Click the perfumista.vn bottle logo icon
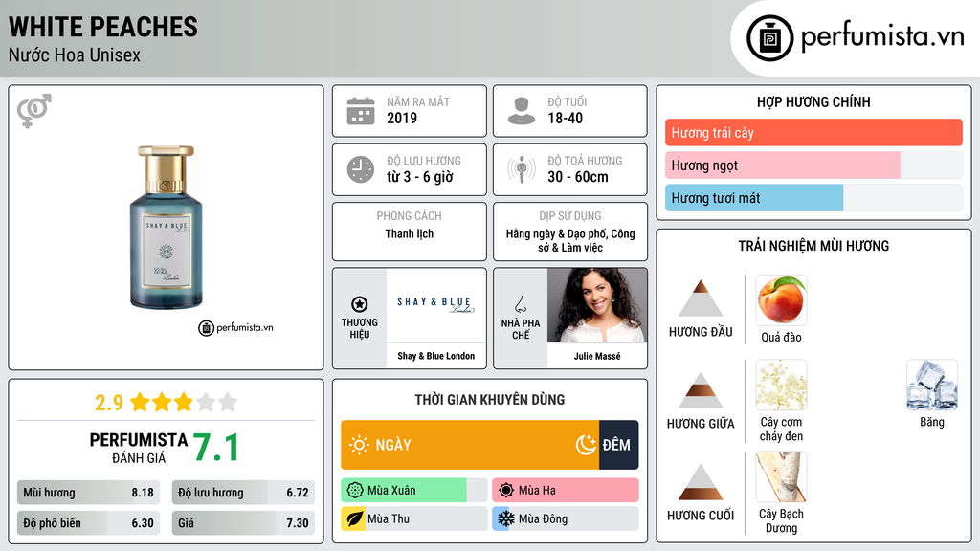This screenshot has height=551, width=980. 769,38
